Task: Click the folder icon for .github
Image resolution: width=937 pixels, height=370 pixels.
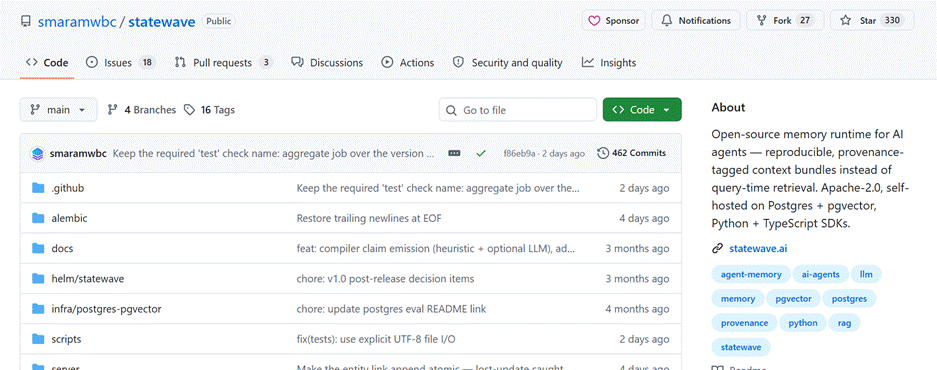Action: tap(38, 188)
